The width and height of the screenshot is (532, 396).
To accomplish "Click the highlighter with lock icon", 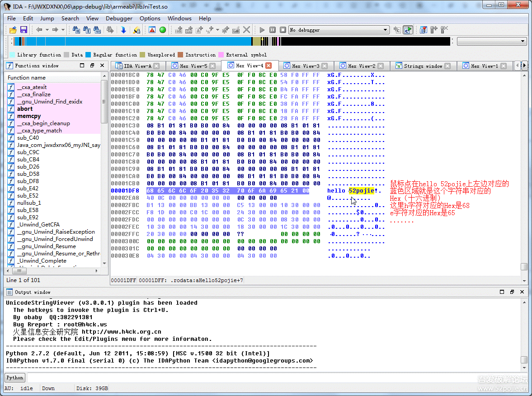I will tap(137, 30).
